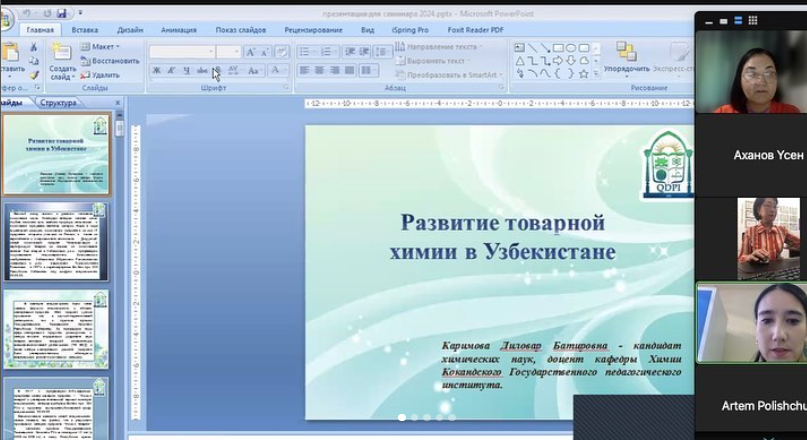Click the Удалить slide button
The width and height of the screenshot is (807, 440).
click(x=100, y=75)
